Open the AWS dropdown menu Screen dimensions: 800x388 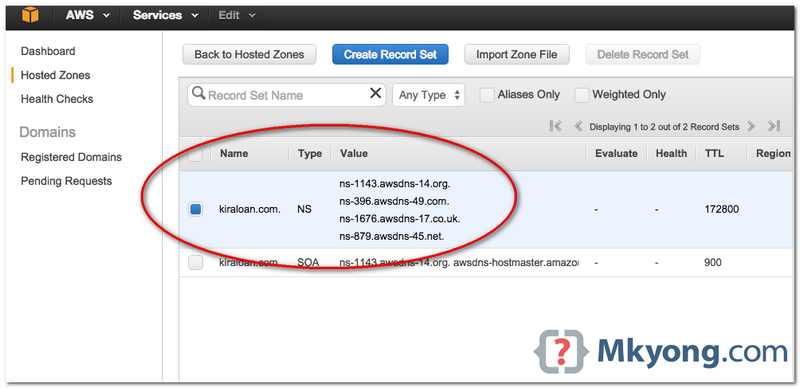tap(88, 15)
